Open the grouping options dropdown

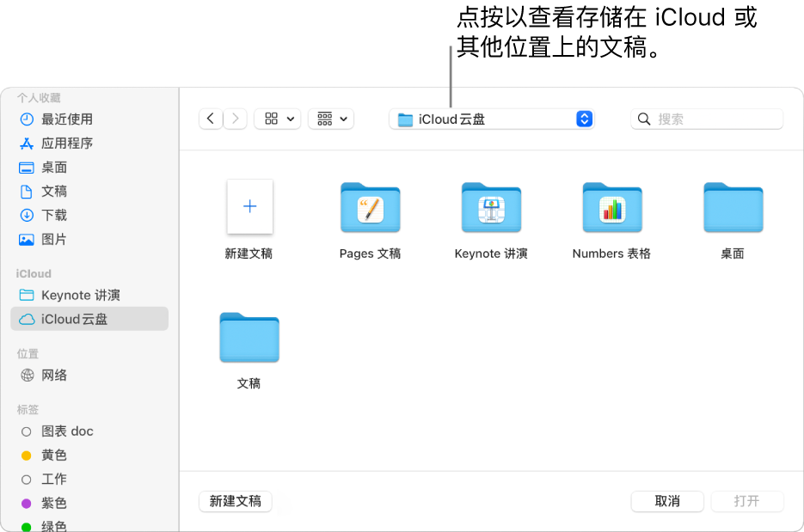pos(331,119)
